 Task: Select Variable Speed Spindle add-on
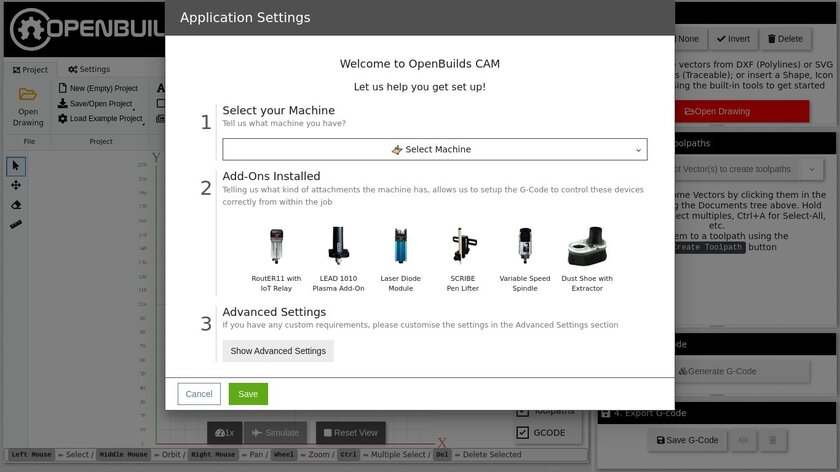pos(524,259)
